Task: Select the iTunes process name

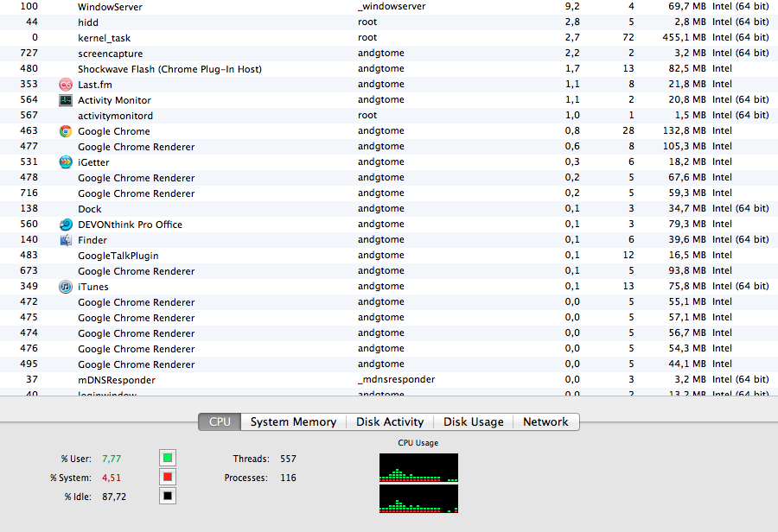Action: pyautogui.click(x=92, y=287)
